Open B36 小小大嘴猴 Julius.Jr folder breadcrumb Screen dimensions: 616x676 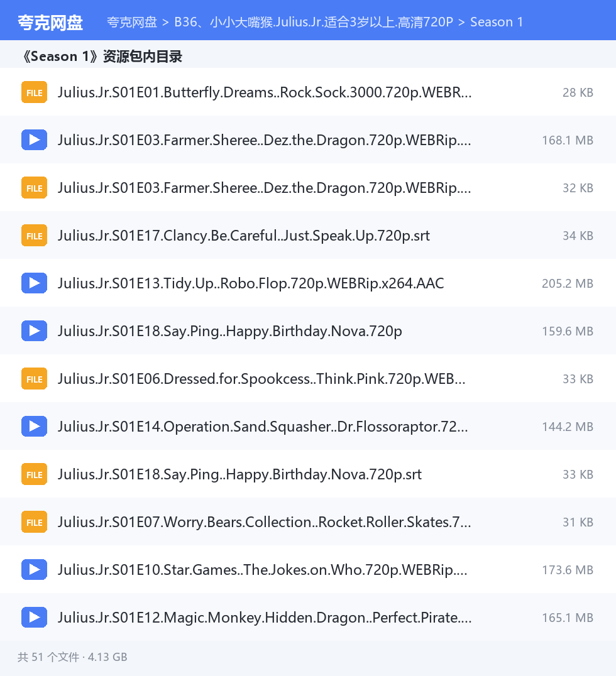coord(314,22)
